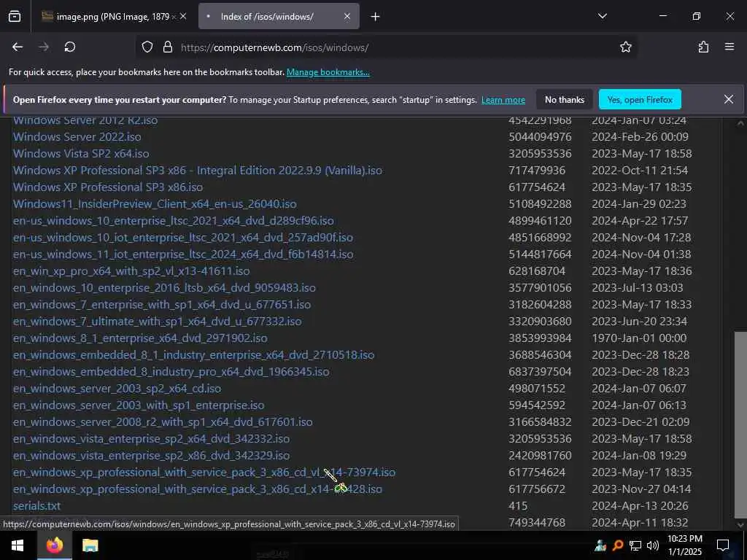This screenshot has height=560, width=747.
Task: Dismiss the startup notification bar
Action: pyautogui.click(x=729, y=99)
